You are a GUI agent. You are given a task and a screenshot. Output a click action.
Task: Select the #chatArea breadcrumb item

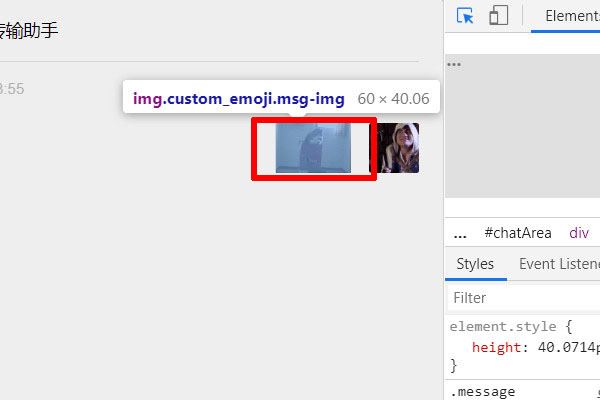pyautogui.click(x=517, y=233)
